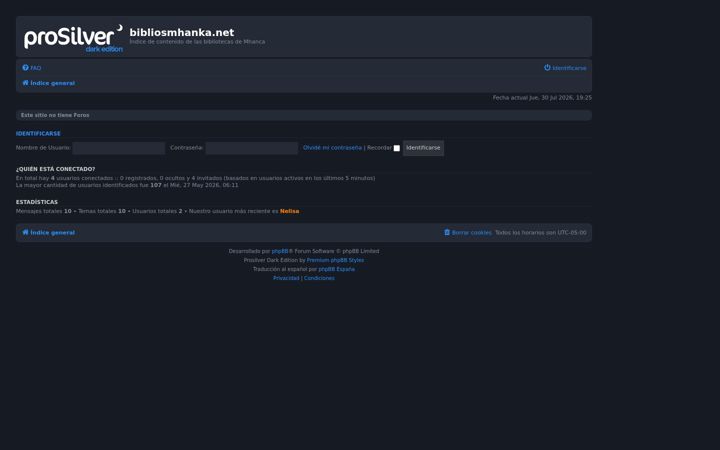This screenshot has height=450, width=720.
Task: Open the IDENTIFICARSE heading link
Action: [x=38, y=134]
